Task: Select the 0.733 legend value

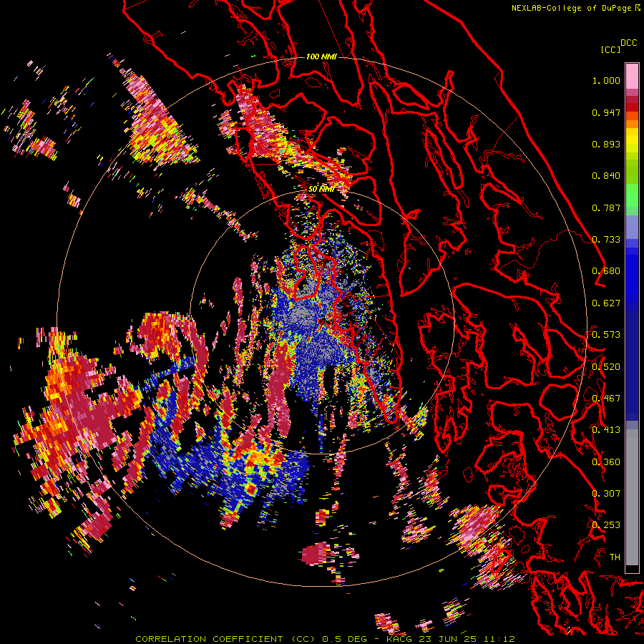Action: tap(606, 240)
